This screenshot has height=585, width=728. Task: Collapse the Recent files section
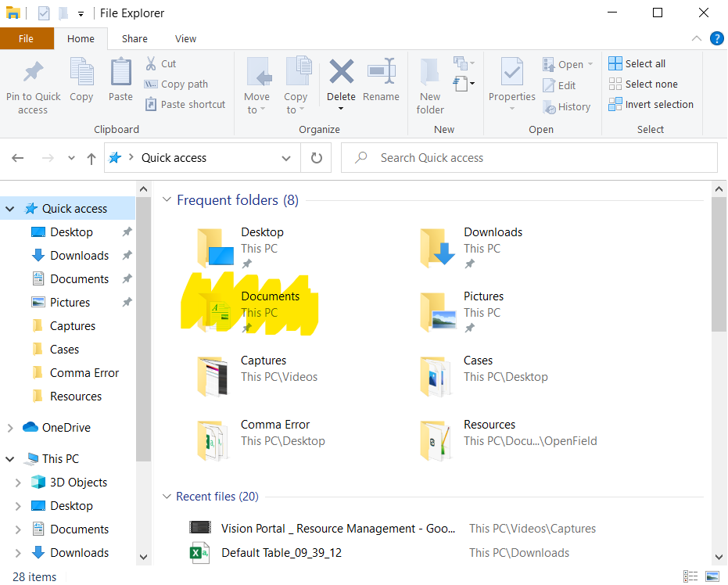(167, 497)
